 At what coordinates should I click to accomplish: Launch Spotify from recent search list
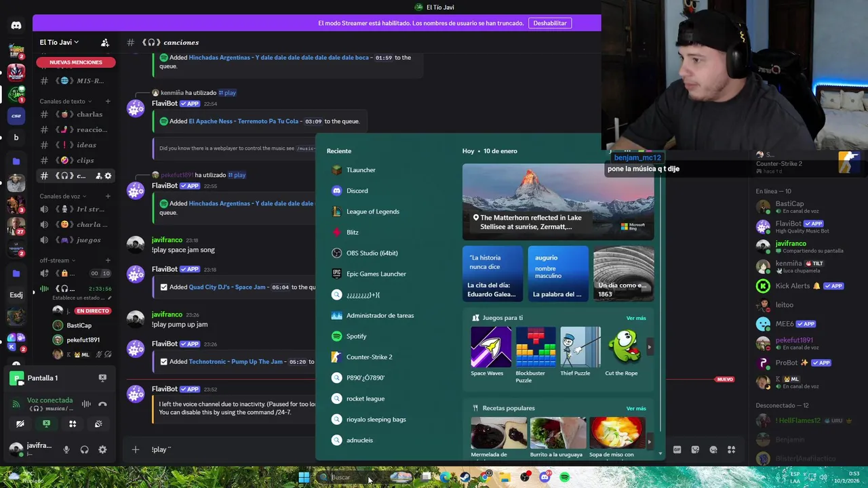(387, 336)
